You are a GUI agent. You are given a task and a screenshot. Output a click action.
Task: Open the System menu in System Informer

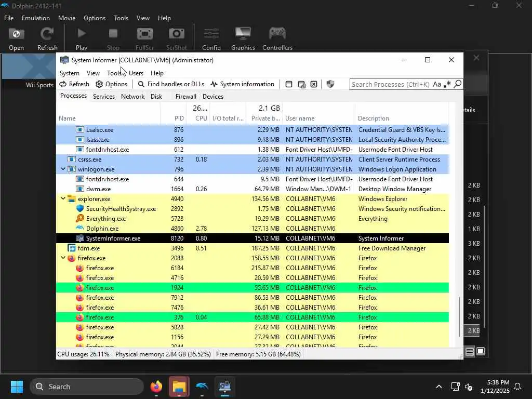coord(70,73)
